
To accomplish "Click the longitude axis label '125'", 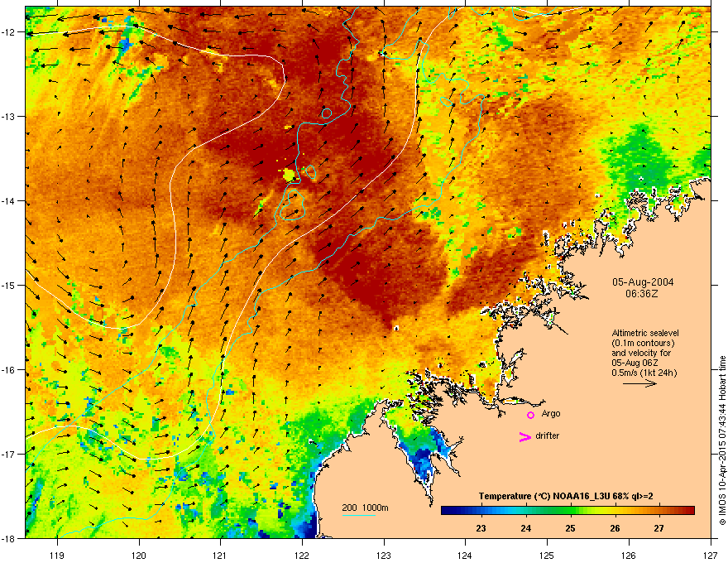I will tap(547, 555).
